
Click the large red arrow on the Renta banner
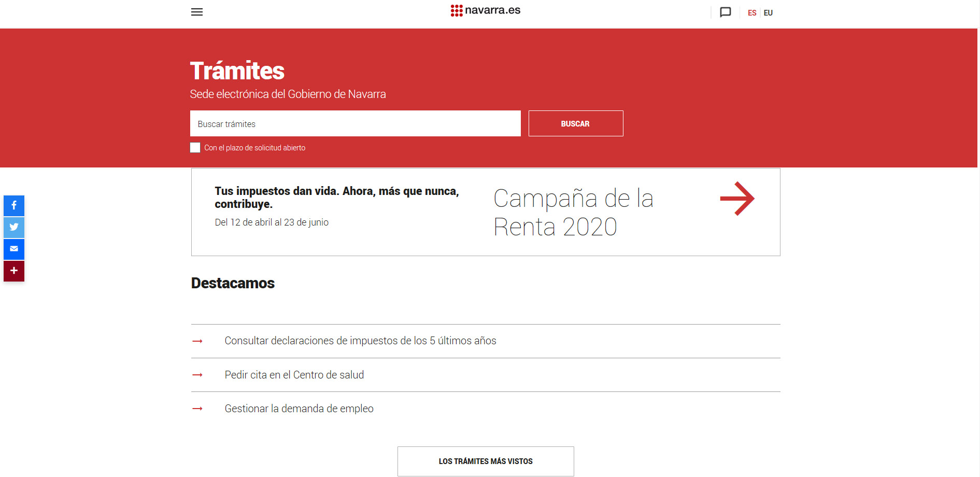coord(737,199)
